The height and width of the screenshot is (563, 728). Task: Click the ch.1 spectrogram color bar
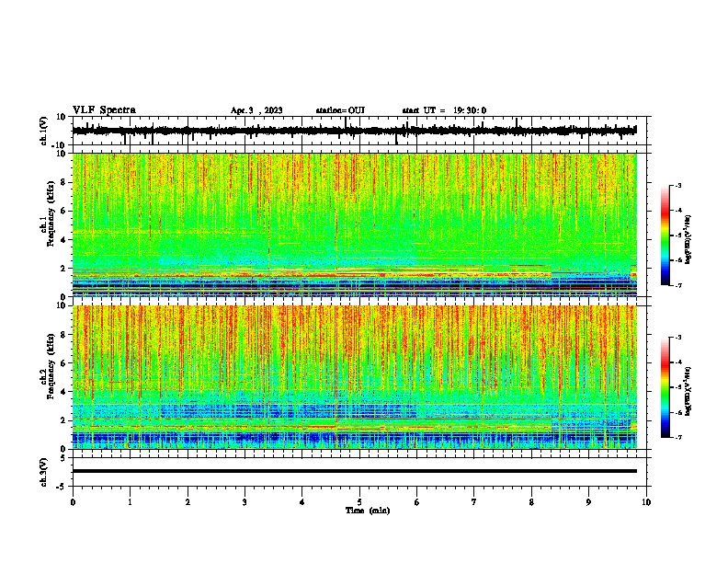click(x=665, y=236)
